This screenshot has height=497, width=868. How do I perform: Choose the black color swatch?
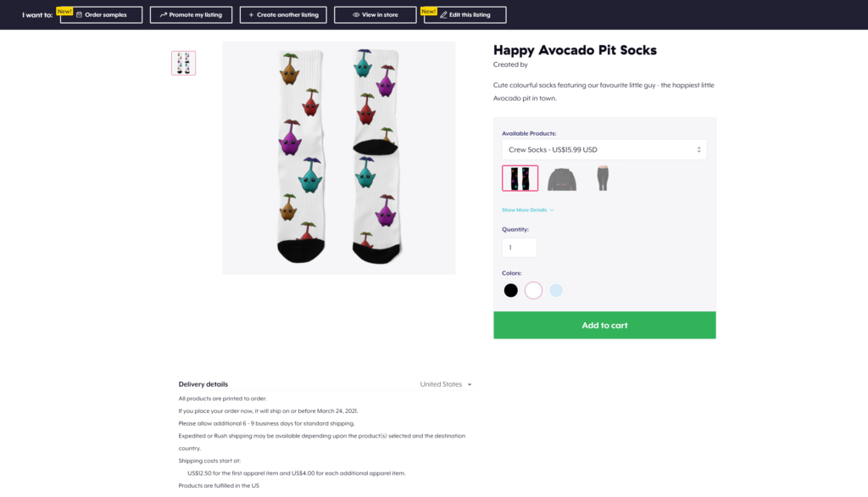click(x=510, y=290)
